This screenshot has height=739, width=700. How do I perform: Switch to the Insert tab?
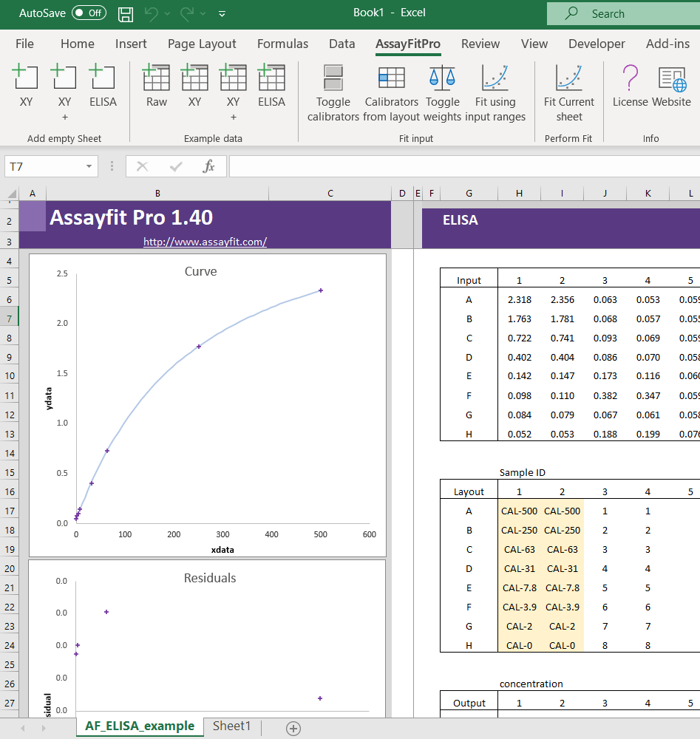click(131, 44)
